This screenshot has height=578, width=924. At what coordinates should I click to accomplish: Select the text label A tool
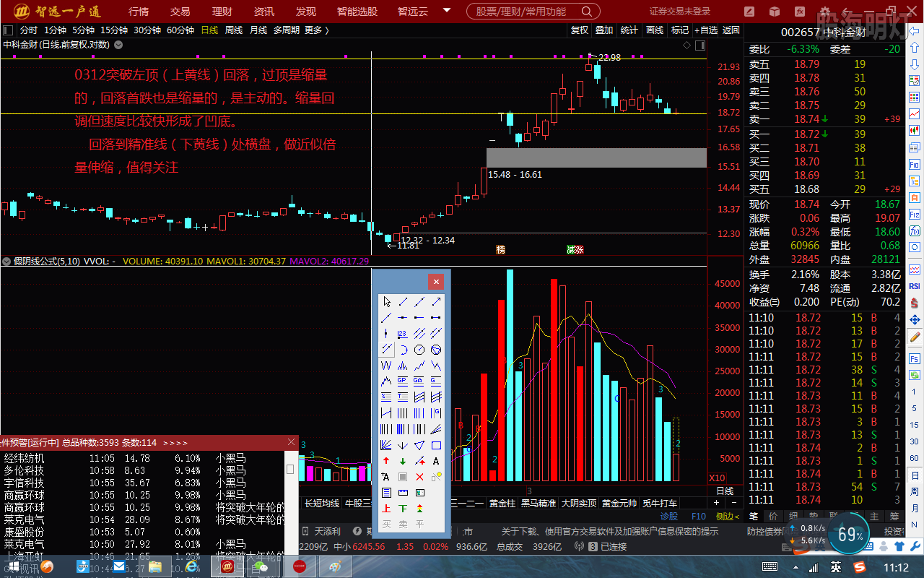tap(436, 461)
